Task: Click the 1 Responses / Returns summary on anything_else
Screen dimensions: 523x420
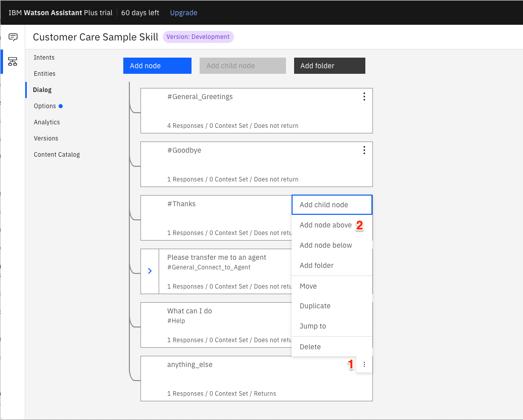Action: (x=222, y=394)
